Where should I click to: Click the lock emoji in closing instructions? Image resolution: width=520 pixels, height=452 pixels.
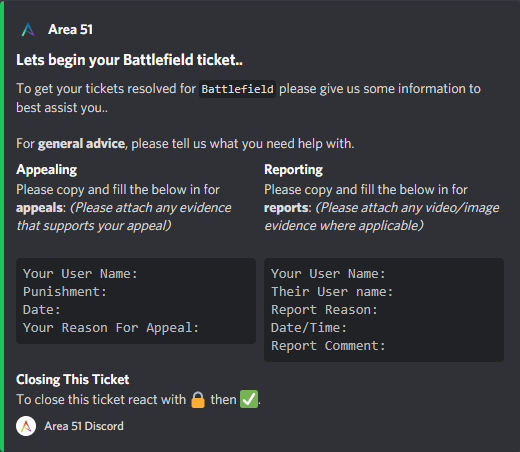tap(198, 399)
